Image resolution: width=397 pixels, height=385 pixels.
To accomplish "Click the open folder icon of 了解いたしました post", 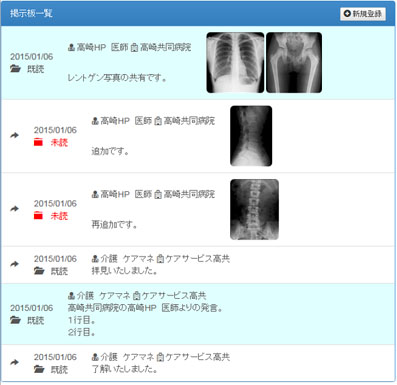I will point(39,369).
